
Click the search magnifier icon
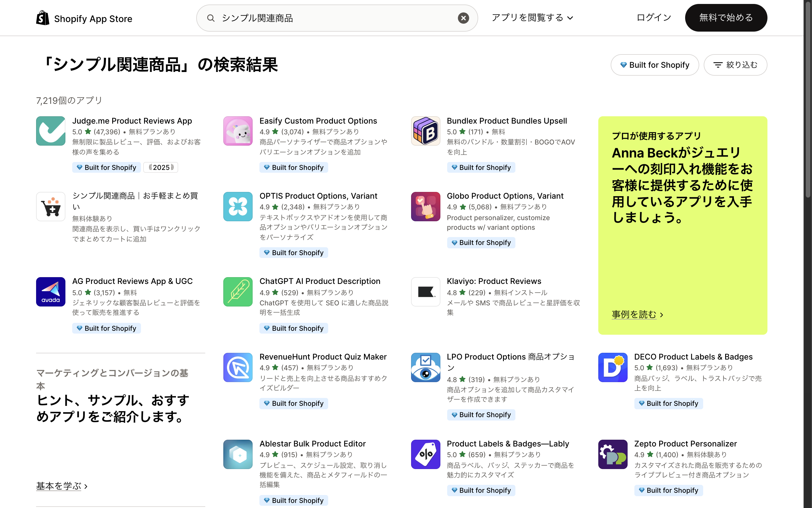point(211,18)
